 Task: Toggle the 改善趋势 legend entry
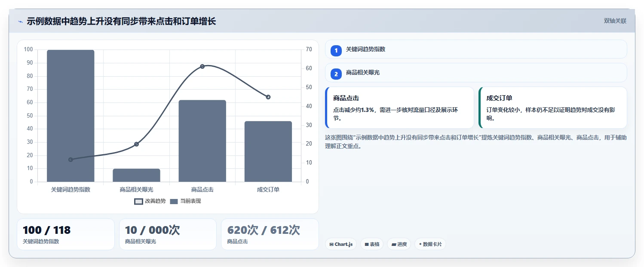[150, 201]
